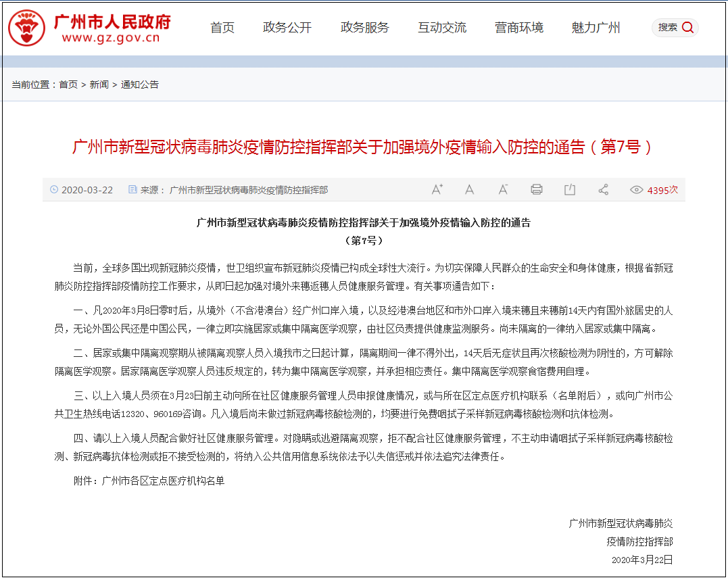Click the Guangzhou government emblem logo
Viewport: 728px width, 582px height.
(26, 28)
